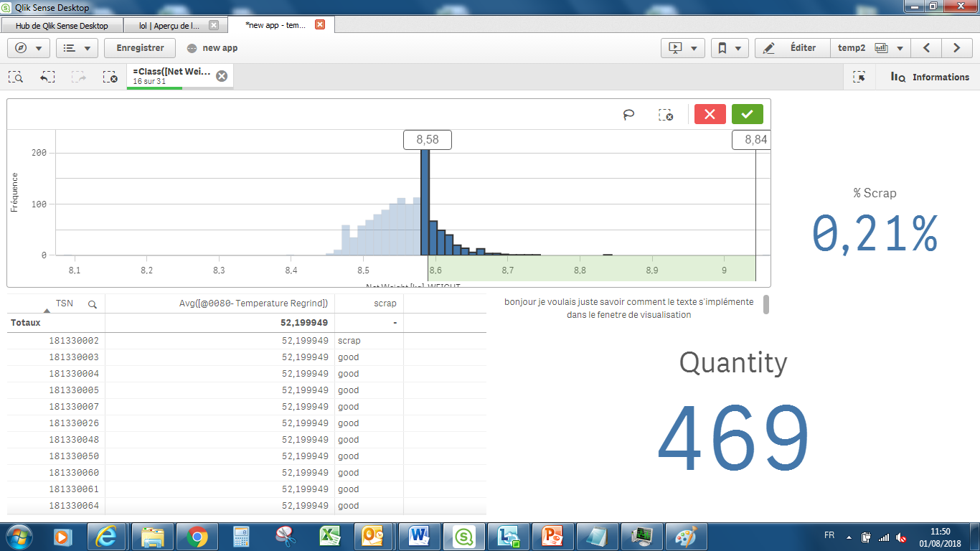Click the text box scrollbar beside bonjour note
This screenshot has height=551, width=980.
tap(765, 305)
